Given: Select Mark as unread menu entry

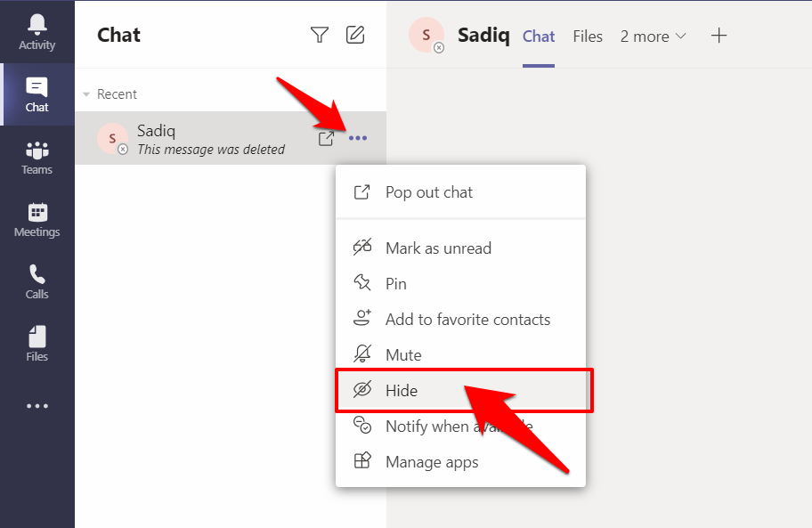Looking at the screenshot, I should (x=438, y=248).
